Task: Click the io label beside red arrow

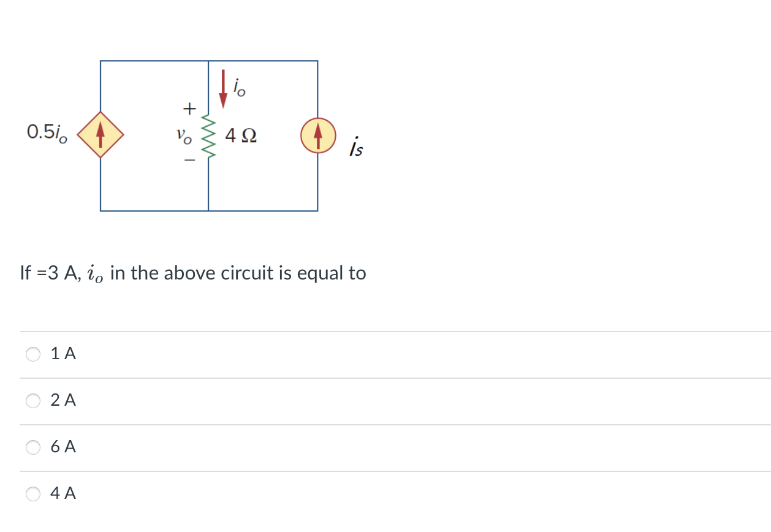Action: [x=239, y=88]
